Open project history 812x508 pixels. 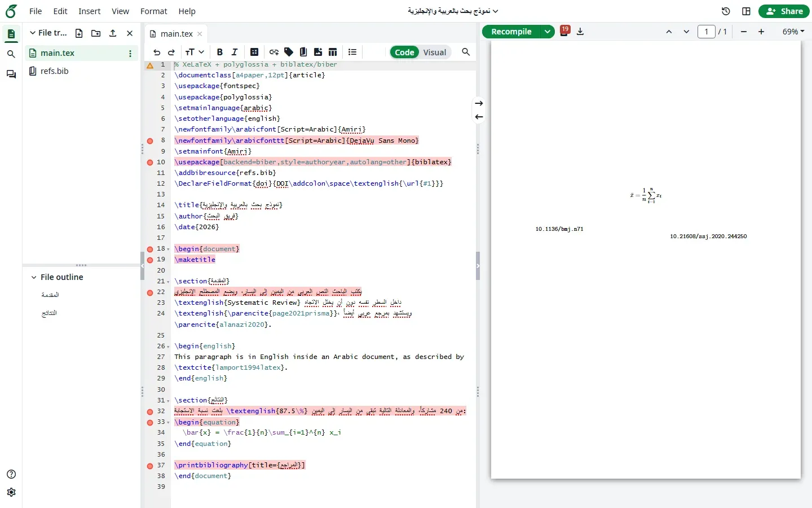(726, 11)
